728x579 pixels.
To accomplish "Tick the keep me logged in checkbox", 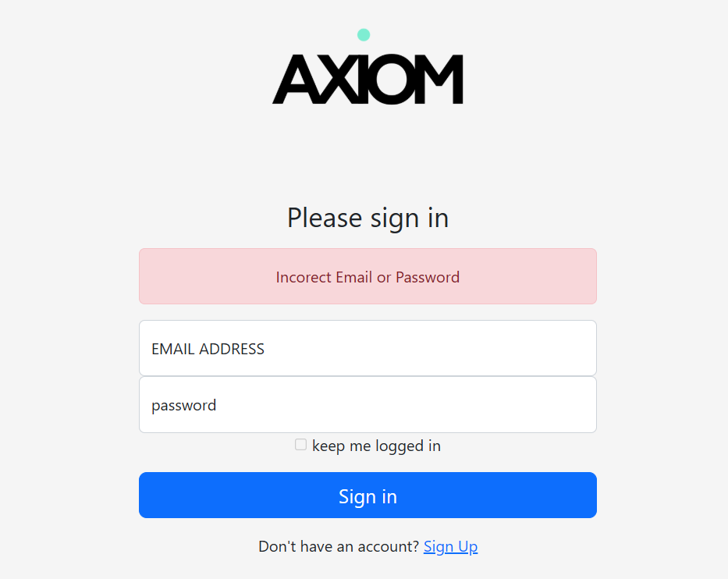I will 300,445.
